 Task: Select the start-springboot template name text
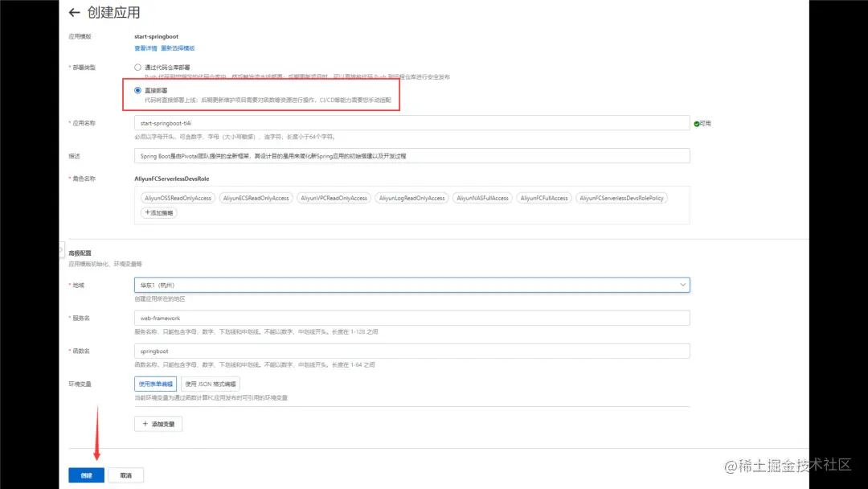156,36
